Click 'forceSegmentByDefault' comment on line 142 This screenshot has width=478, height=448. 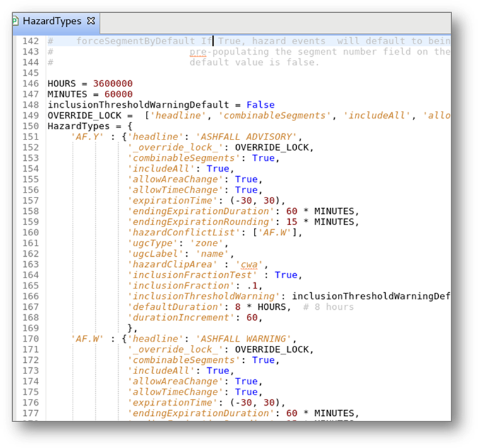[135, 41]
